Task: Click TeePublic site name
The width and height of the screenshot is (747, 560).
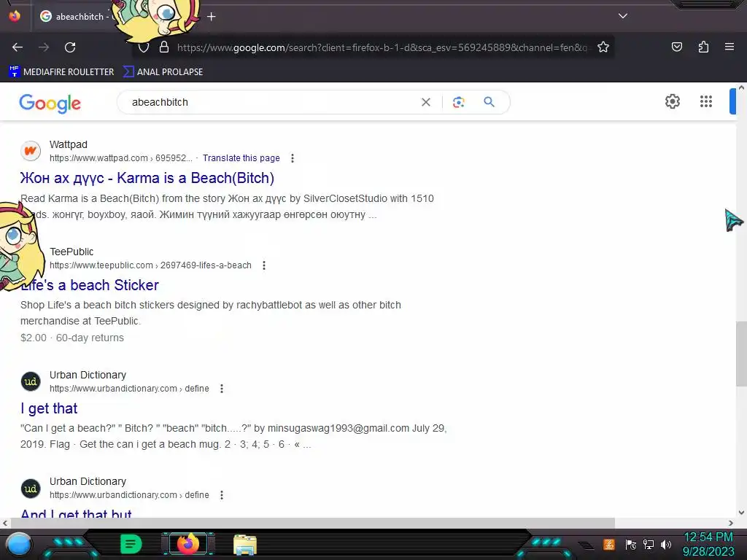Action: point(71,252)
